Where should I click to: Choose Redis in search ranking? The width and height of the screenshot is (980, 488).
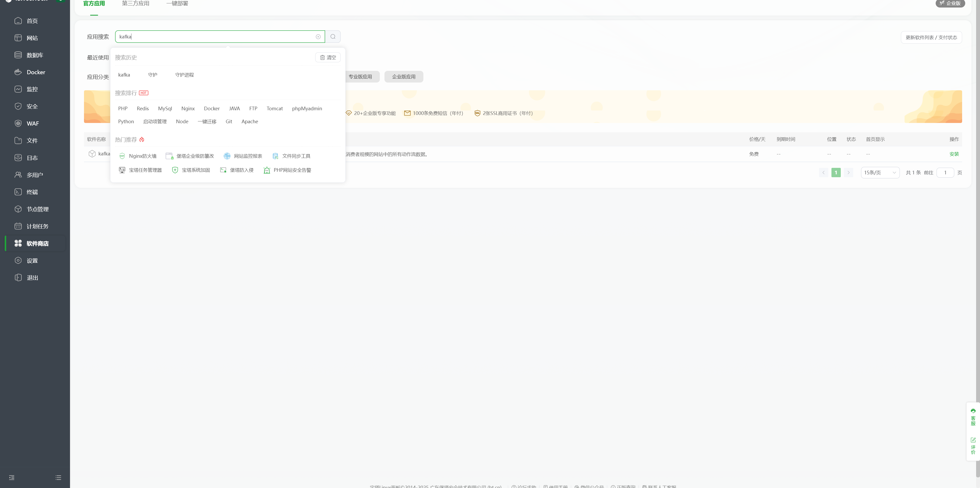click(x=143, y=108)
